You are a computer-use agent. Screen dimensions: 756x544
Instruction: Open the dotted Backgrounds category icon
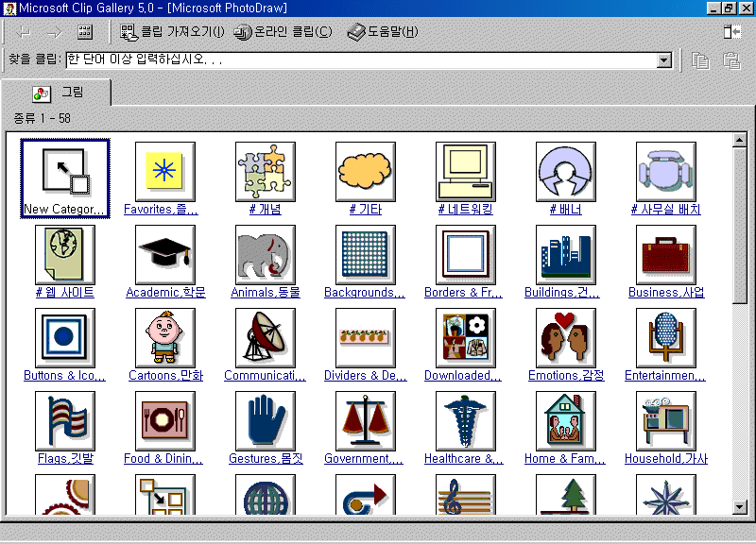(366, 255)
